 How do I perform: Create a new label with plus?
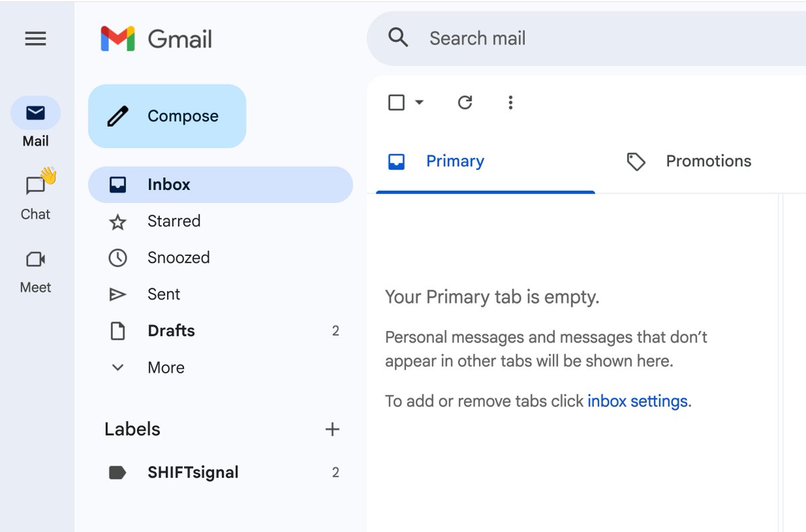tap(332, 429)
